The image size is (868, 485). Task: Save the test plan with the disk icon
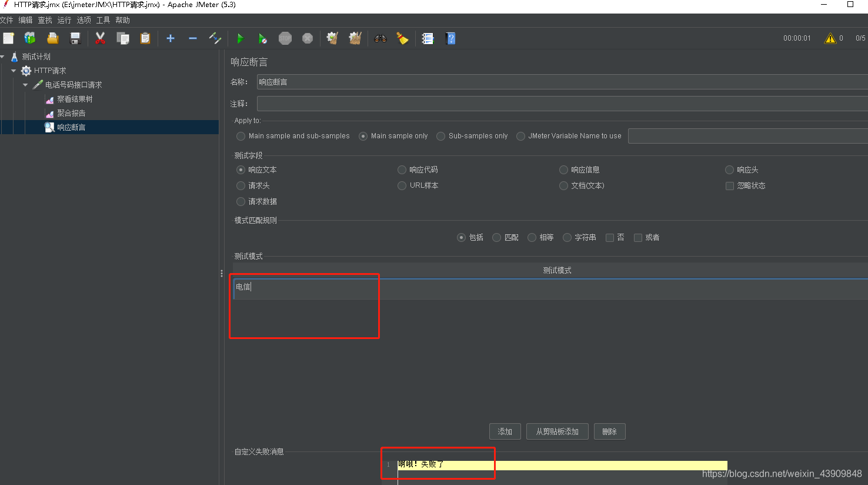click(75, 38)
